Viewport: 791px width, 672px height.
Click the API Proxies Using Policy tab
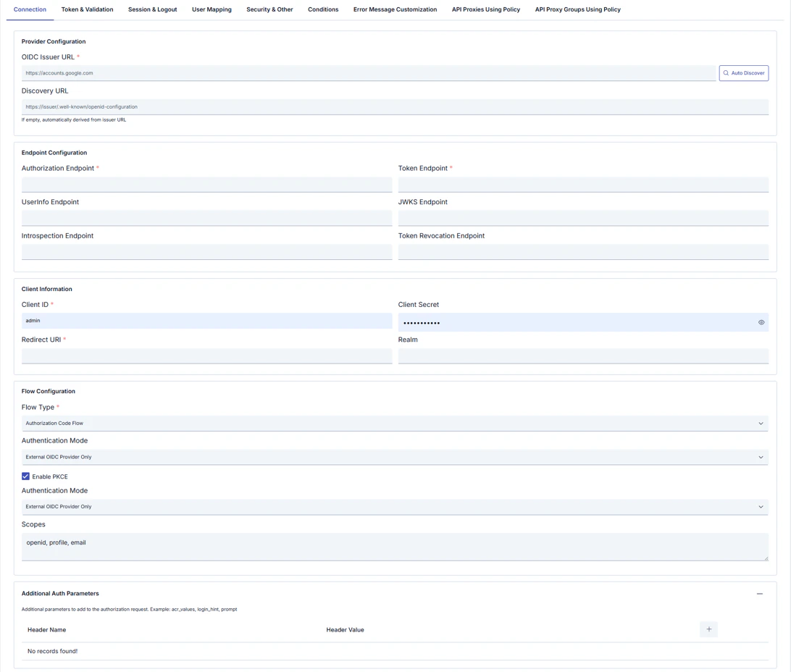pyautogui.click(x=485, y=9)
